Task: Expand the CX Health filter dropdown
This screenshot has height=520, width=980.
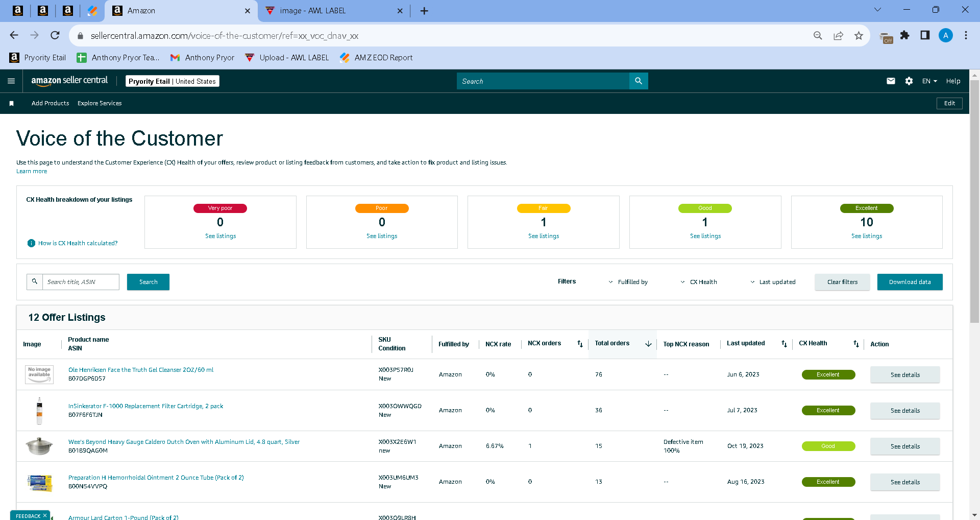Action: [x=699, y=282]
